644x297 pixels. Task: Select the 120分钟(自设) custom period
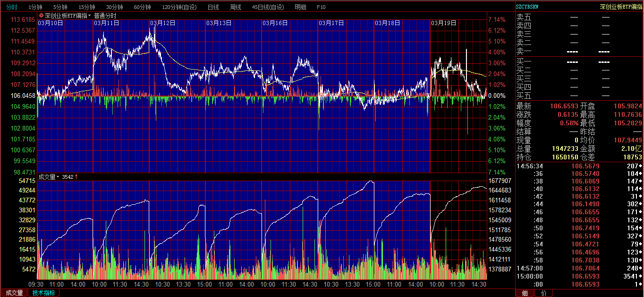click(179, 7)
